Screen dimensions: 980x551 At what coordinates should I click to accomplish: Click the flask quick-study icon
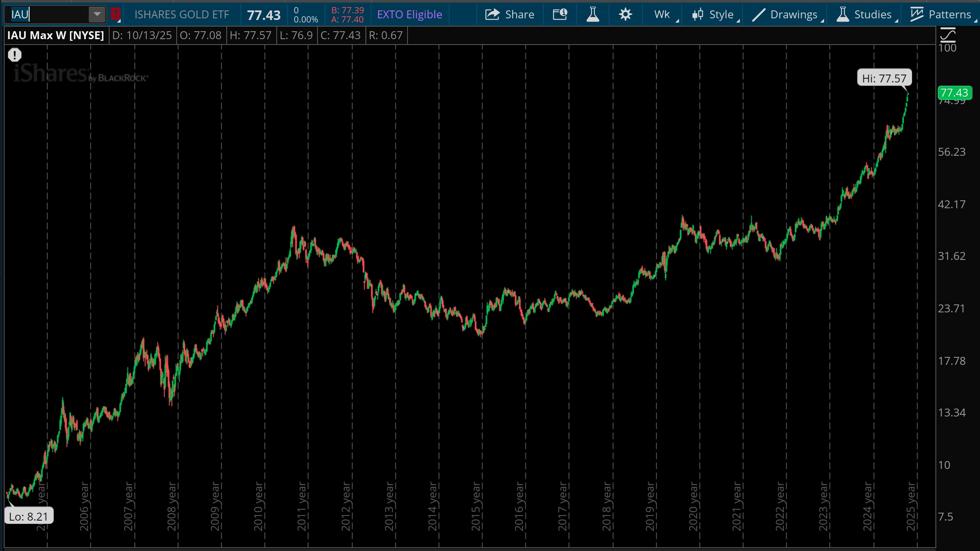(592, 15)
